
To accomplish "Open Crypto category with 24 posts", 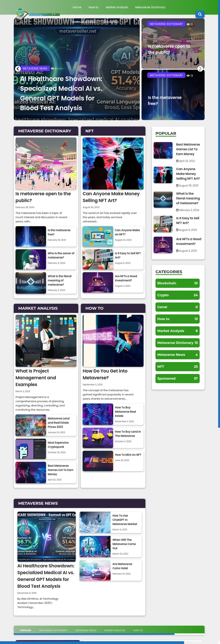I will pyautogui.click(x=177, y=295).
